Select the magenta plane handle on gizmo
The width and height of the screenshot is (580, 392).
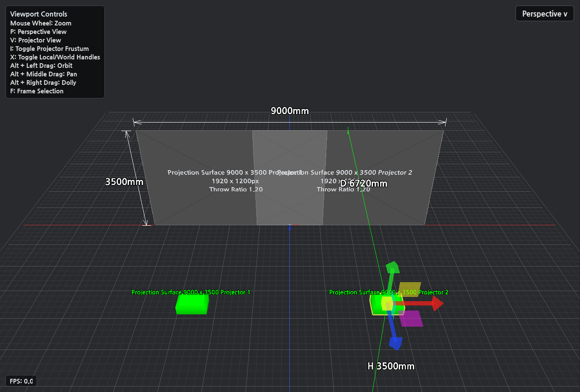tap(411, 319)
